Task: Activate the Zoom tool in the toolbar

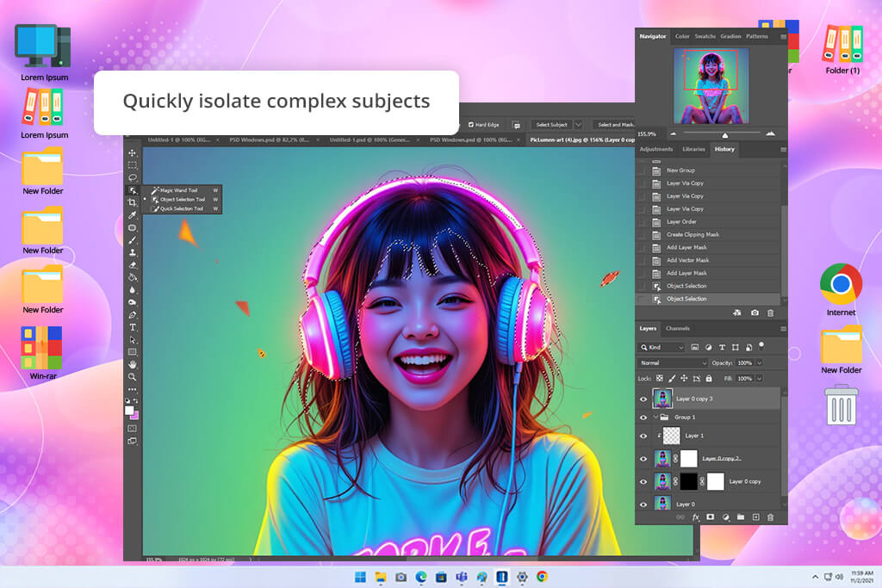Action: [x=133, y=377]
